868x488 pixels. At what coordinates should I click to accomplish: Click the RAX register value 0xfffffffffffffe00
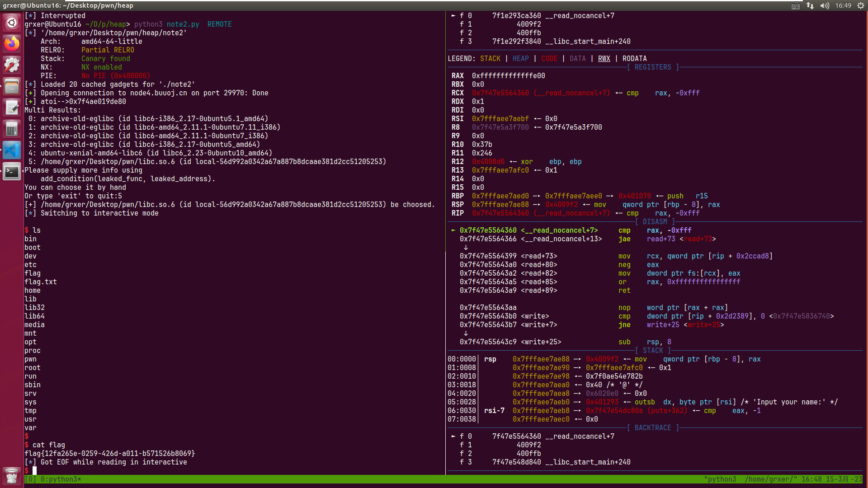tap(509, 75)
